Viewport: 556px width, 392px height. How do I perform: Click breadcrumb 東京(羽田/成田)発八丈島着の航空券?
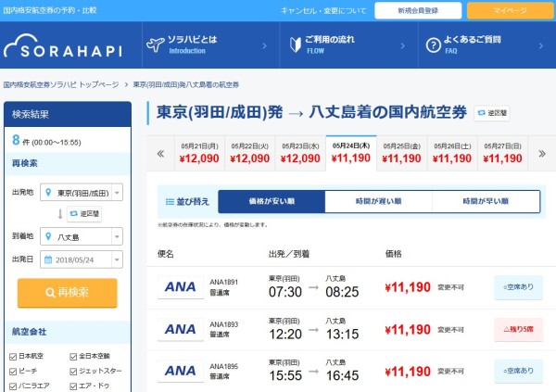[x=186, y=84]
